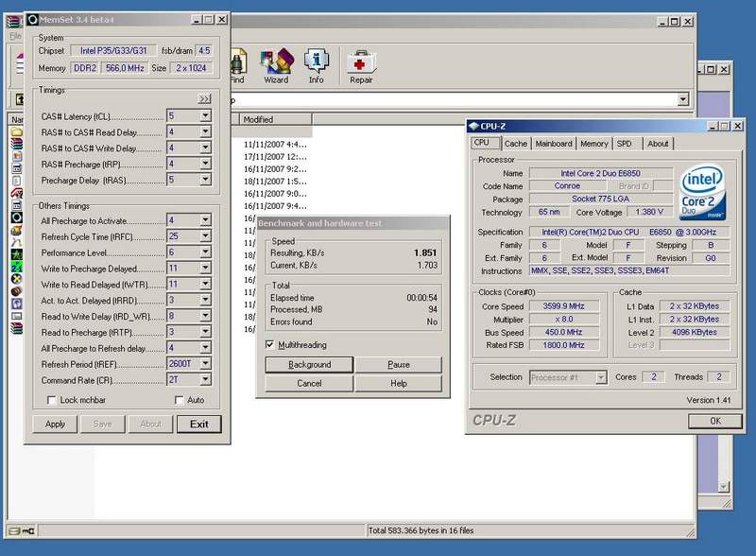Screen dimensions: 756x556
Task: Cancel the benchmark and hardware test
Action: pos(310,384)
